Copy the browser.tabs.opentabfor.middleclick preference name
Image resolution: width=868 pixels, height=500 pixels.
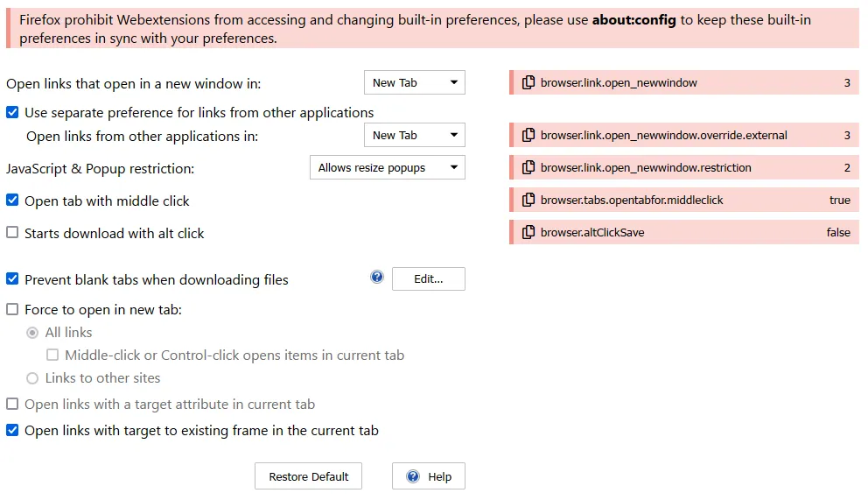pos(528,201)
